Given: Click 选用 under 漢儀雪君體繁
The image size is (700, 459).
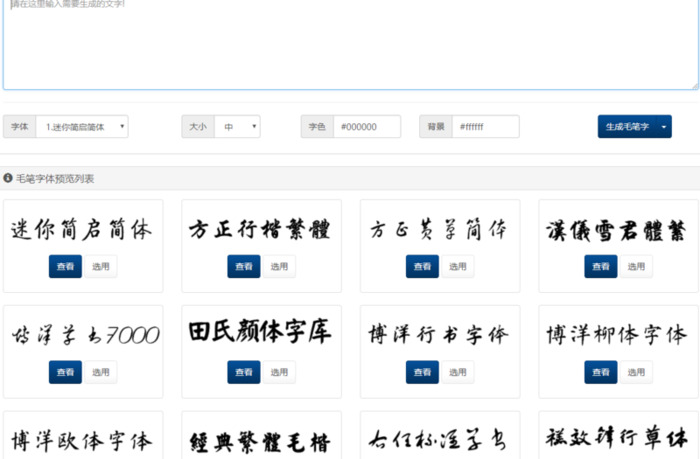Looking at the screenshot, I should click(637, 267).
